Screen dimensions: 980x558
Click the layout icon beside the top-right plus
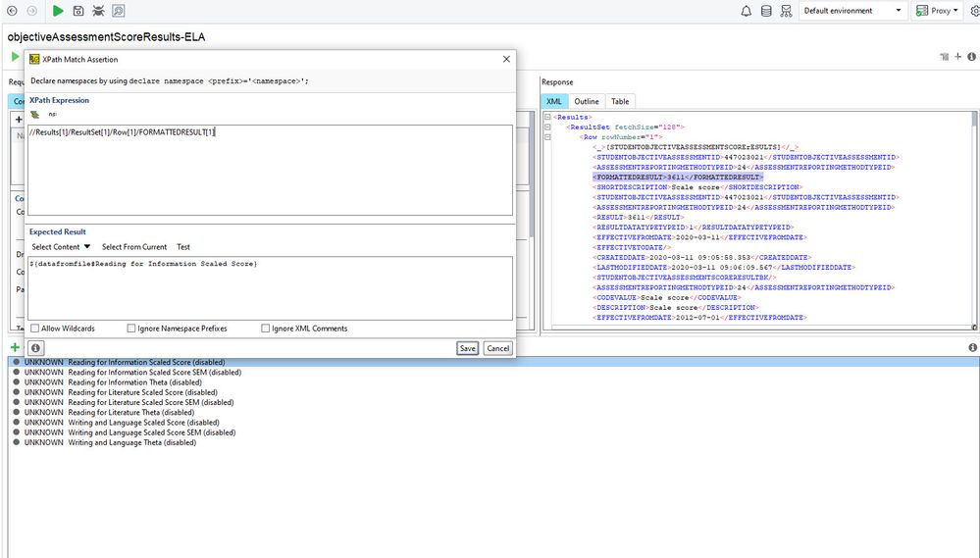click(945, 57)
